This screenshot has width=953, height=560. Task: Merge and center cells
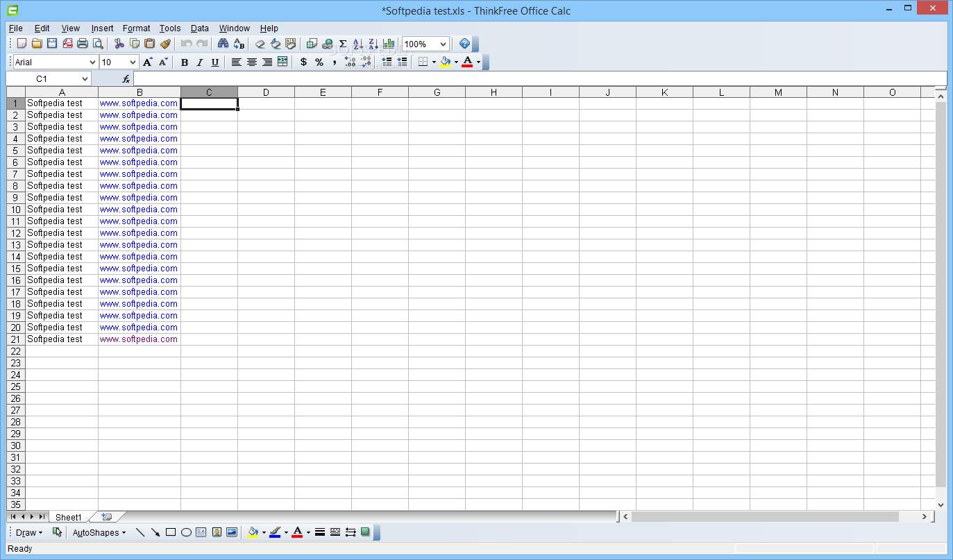282,62
